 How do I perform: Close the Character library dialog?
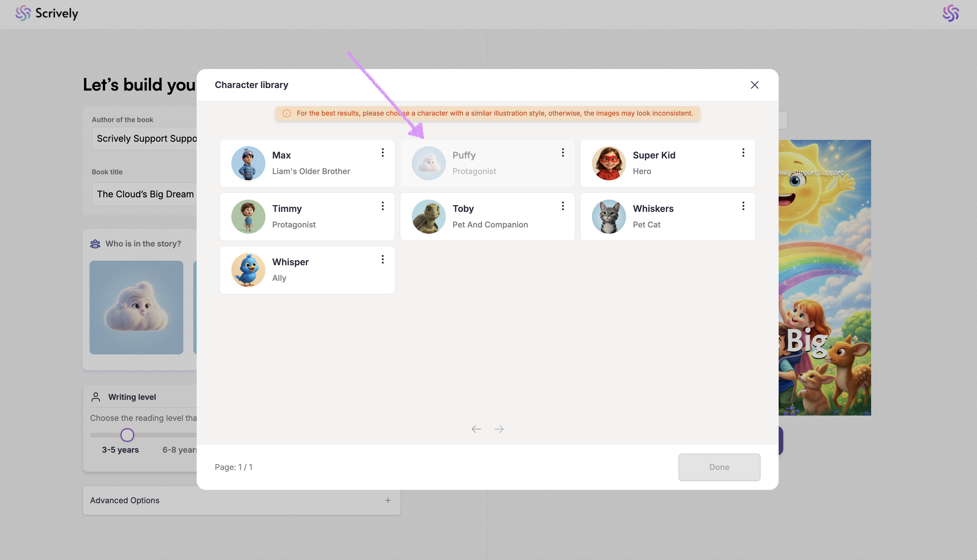click(x=754, y=85)
